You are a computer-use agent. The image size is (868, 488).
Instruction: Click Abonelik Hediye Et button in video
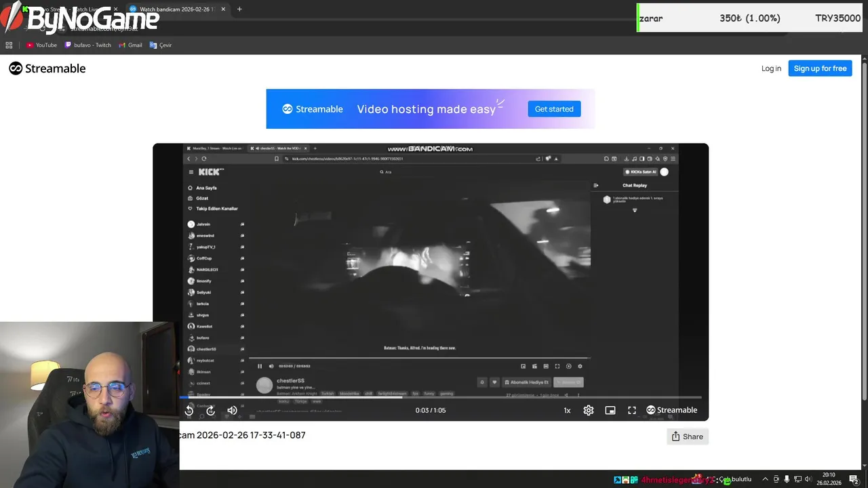tap(526, 382)
